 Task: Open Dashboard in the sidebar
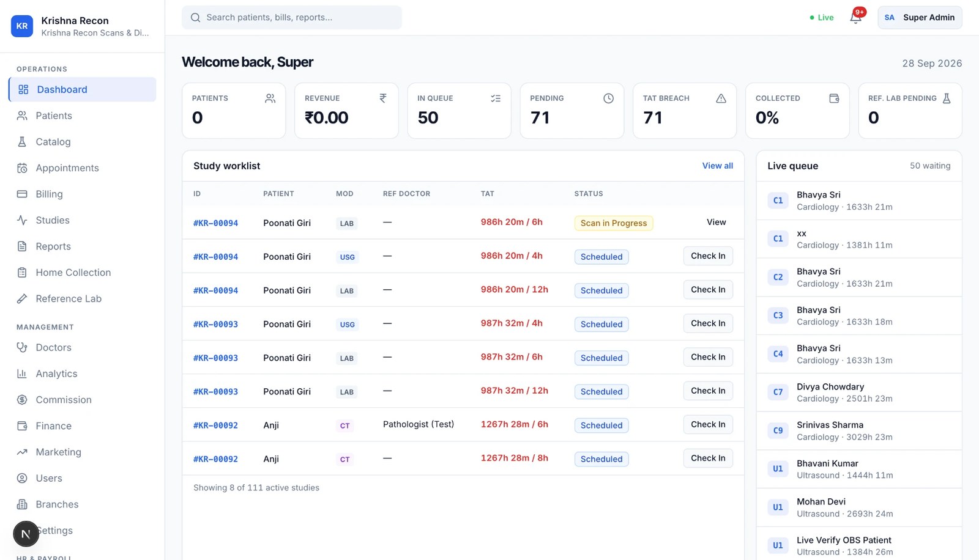[x=83, y=89]
